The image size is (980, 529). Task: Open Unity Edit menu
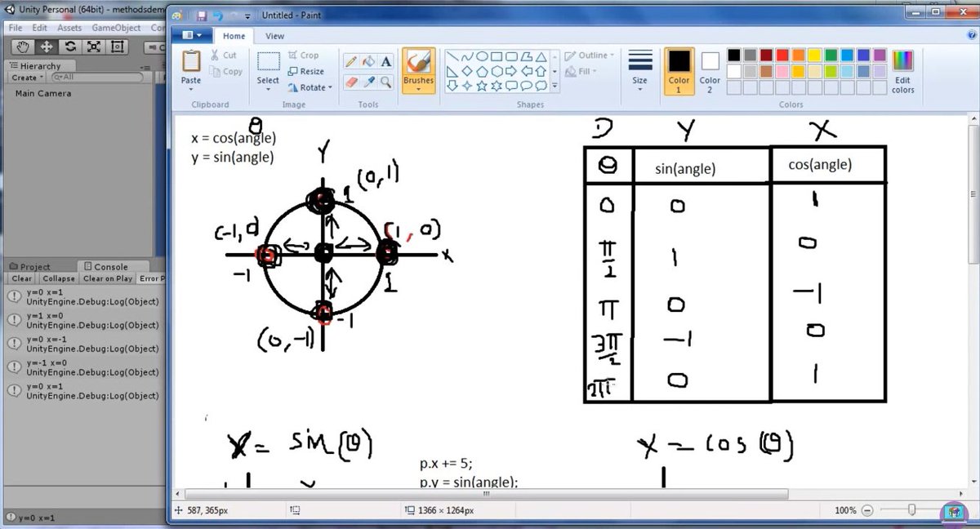click(x=39, y=28)
